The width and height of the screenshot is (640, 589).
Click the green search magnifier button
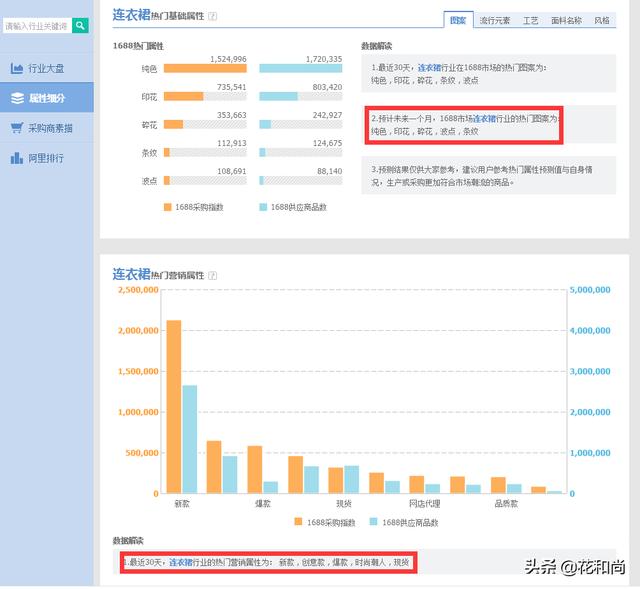point(80,26)
